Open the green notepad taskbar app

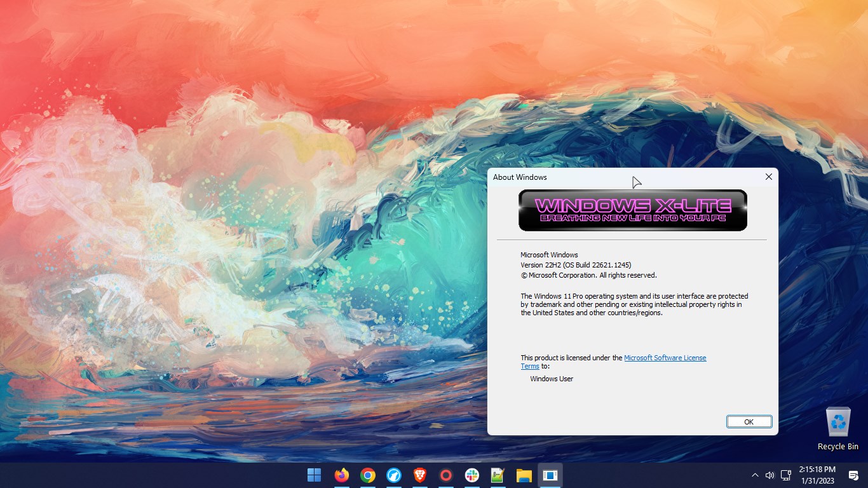(498, 475)
